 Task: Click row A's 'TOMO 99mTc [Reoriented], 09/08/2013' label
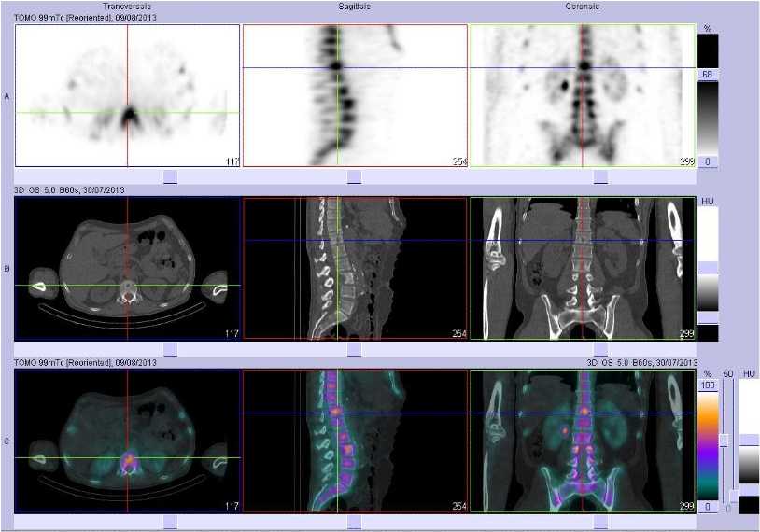pos(85,18)
